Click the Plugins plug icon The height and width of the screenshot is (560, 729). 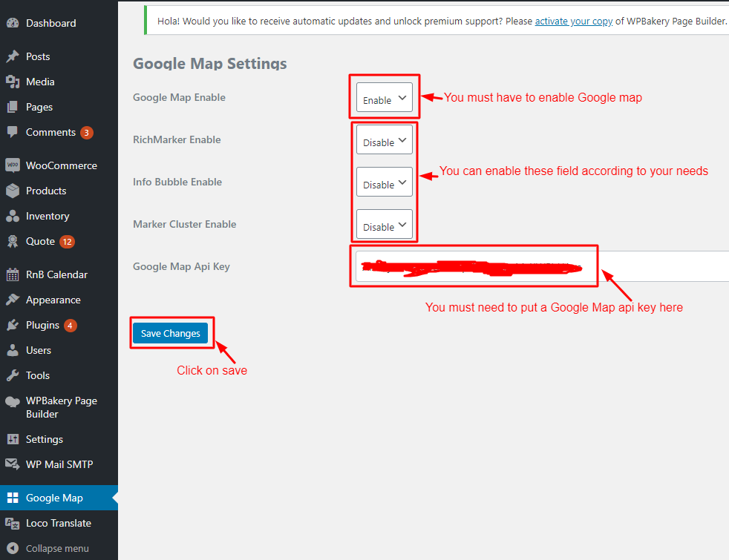point(13,325)
